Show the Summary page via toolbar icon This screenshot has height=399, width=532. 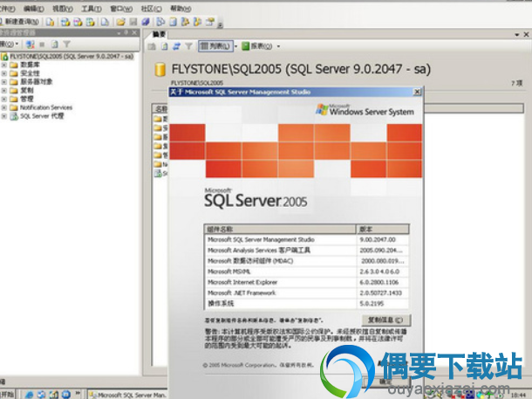point(173,22)
